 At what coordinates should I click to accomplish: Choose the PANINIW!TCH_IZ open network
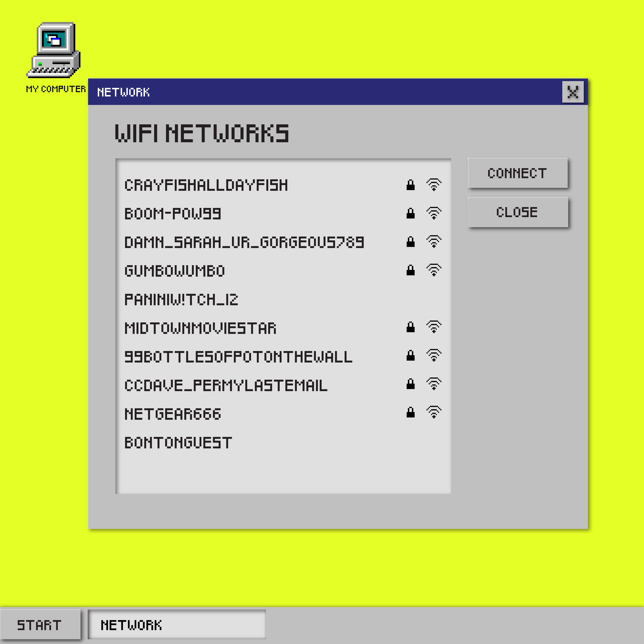[181, 300]
